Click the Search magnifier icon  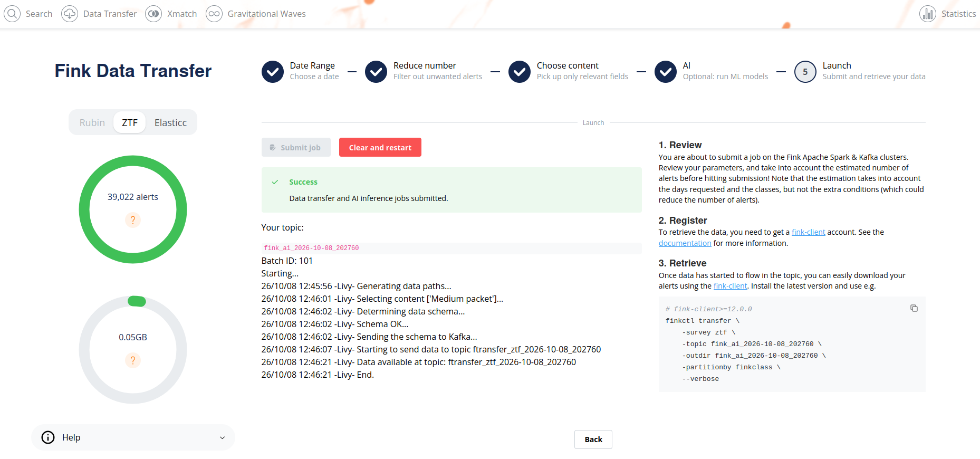(12, 14)
